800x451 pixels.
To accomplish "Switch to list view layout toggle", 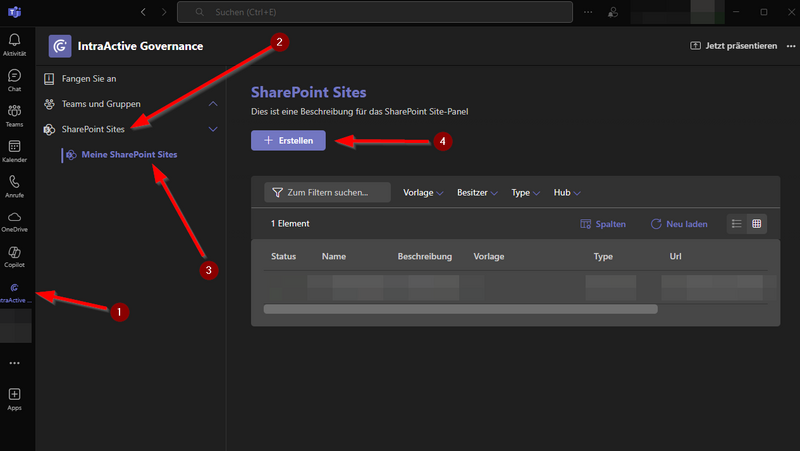I will click(x=737, y=224).
